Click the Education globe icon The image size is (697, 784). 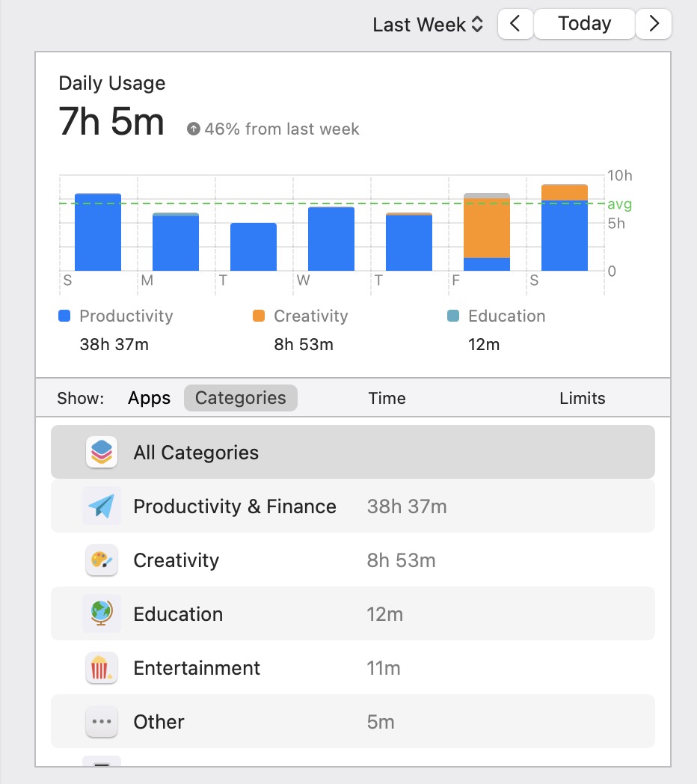tap(102, 614)
